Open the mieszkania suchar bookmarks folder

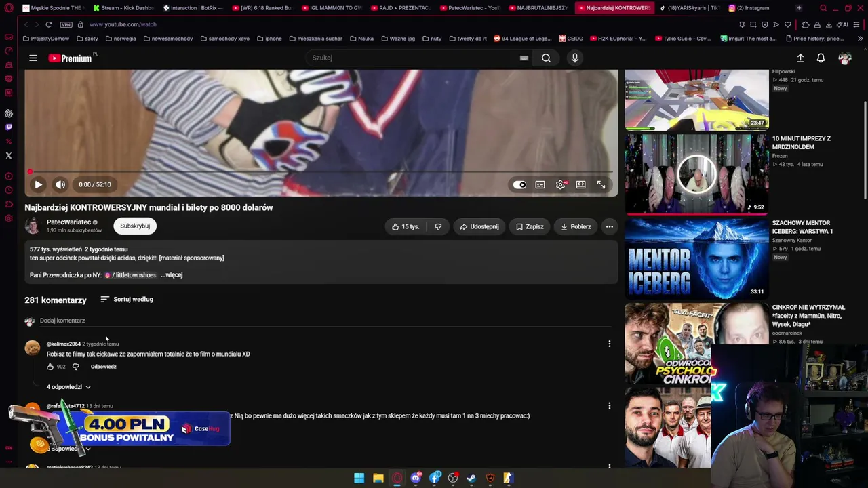(315, 39)
